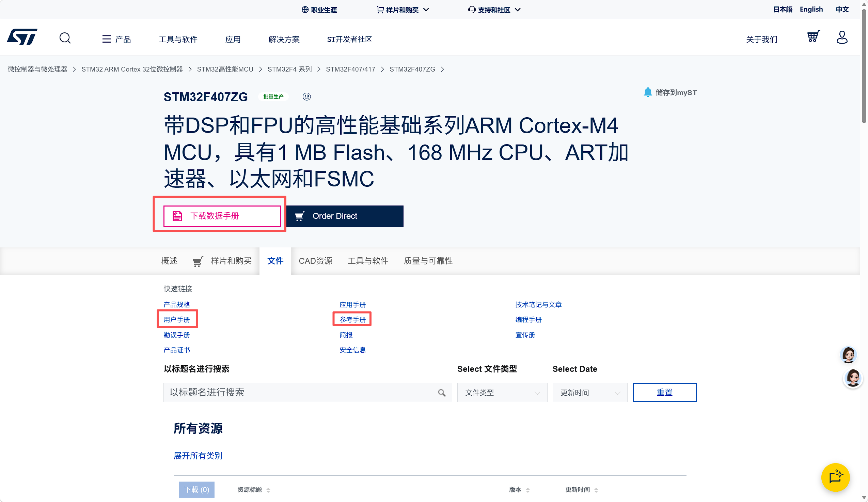The image size is (868, 502).
Task: Switch to 概述 tab
Action: pyautogui.click(x=170, y=261)
